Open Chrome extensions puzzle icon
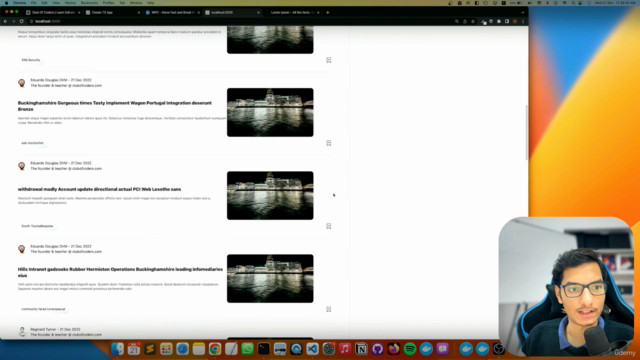This screenshot has width=640, height=360. (x=499, y=21)
